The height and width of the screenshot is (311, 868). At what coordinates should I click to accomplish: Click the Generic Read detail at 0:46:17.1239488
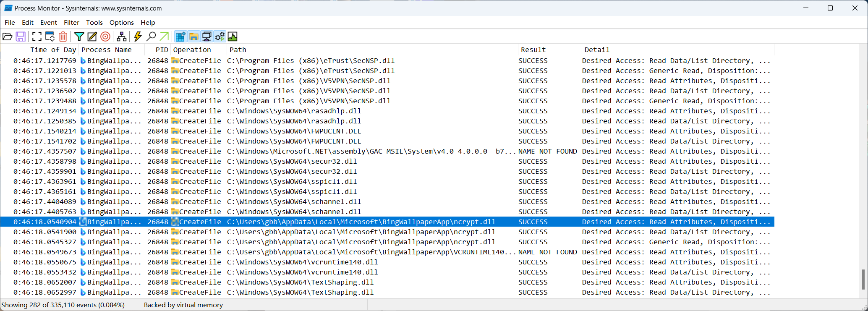tap(675, 101)
